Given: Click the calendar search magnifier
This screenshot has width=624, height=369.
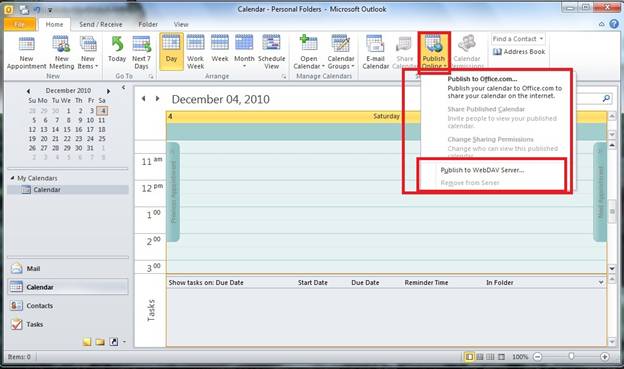Looking at the screenshot, I should point(606,98).
